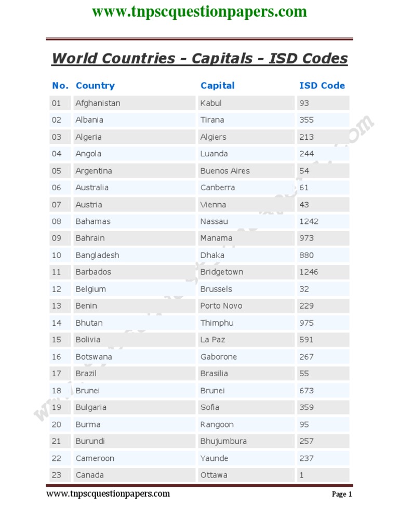Click the World Countries document title

[199, 58]
